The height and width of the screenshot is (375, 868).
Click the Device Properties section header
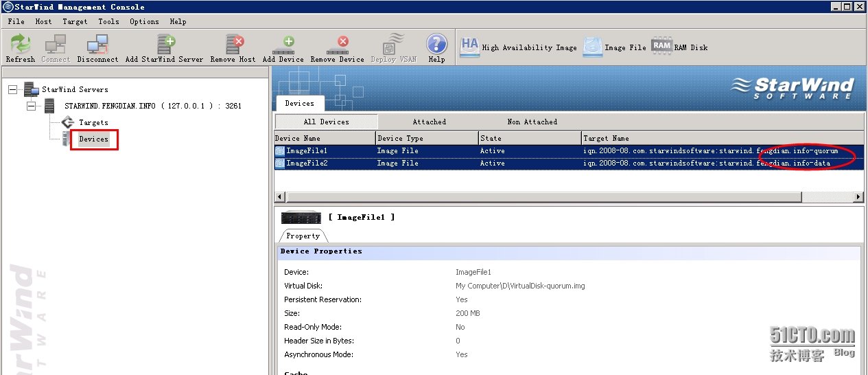point(570,252)
